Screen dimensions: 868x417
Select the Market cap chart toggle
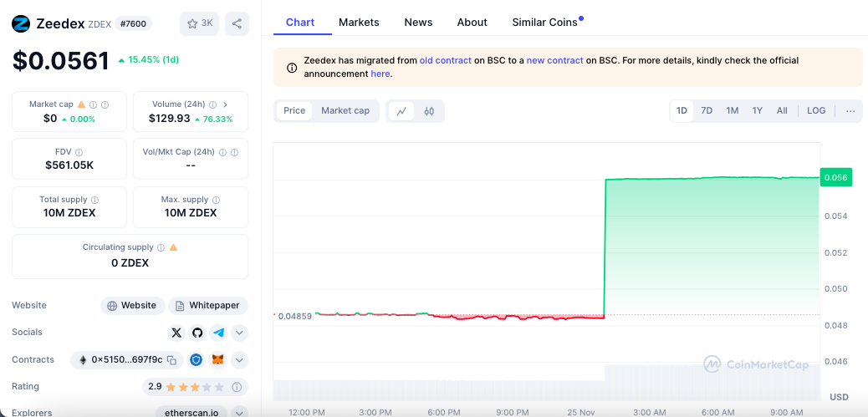click(x=345, y=110)
